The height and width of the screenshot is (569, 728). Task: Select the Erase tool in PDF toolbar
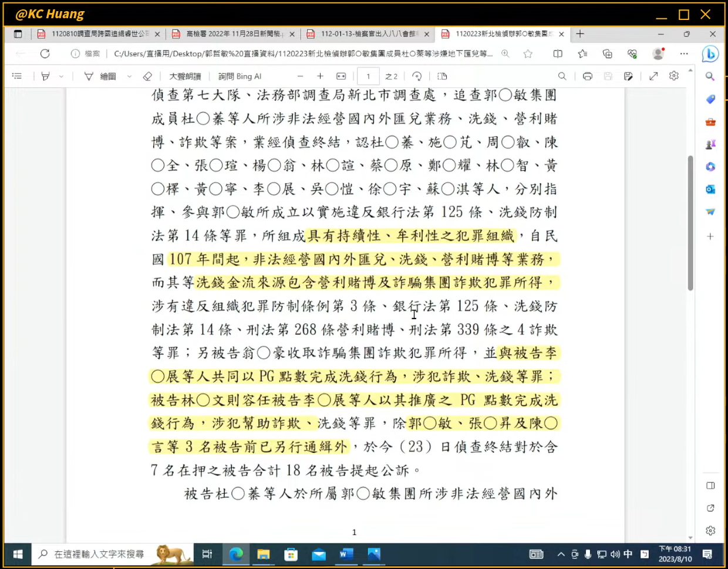(147, 76)
